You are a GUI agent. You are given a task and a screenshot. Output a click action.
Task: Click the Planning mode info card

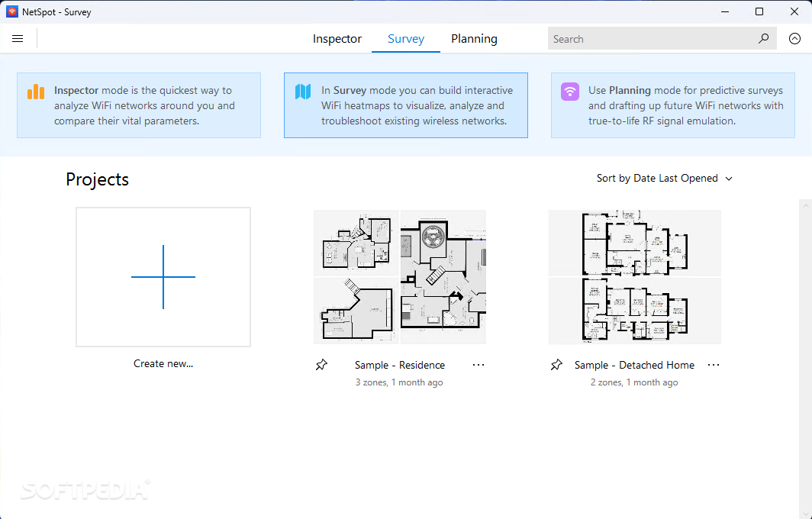672,105
